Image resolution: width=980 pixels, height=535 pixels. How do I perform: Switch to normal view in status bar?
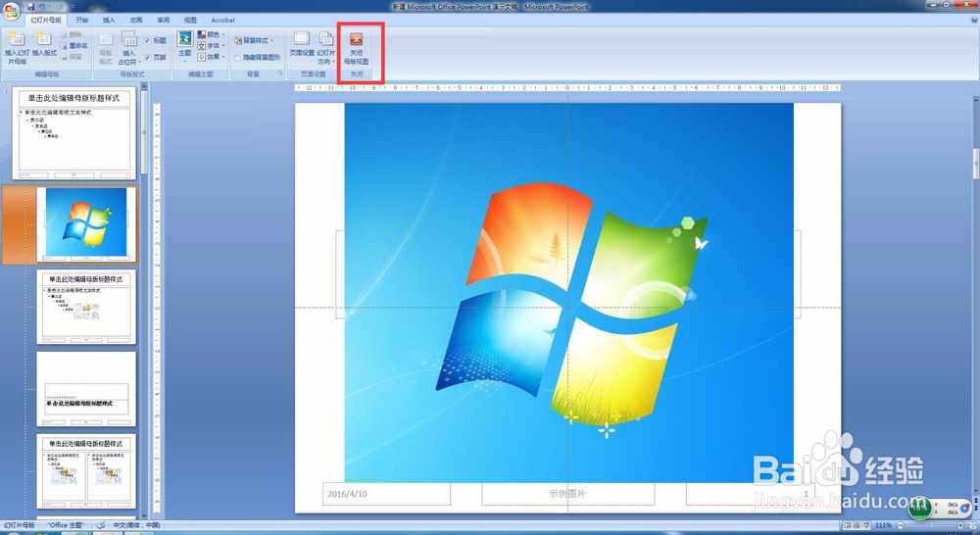coord(847,525)
